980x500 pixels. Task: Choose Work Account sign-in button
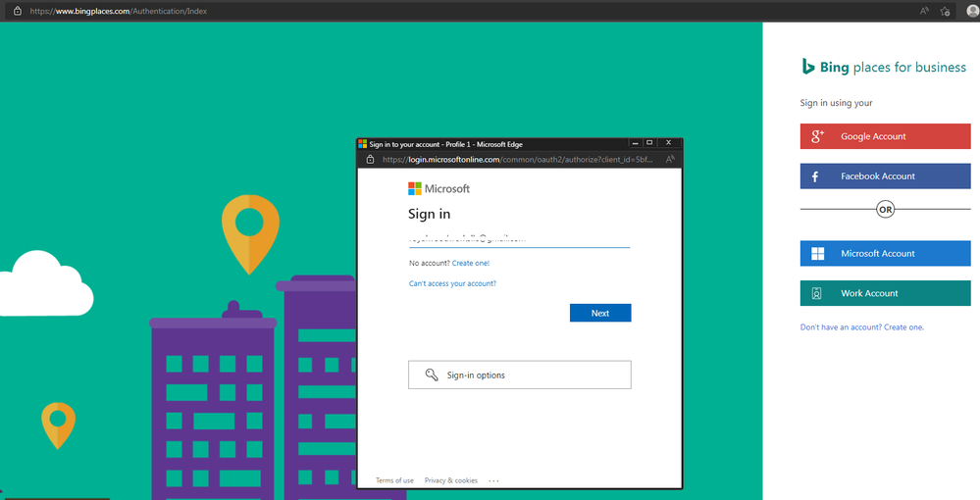885,293
